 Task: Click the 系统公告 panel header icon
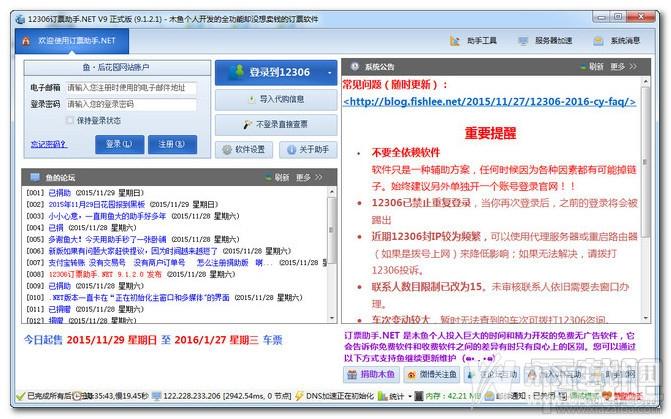[x=355, y=67]
